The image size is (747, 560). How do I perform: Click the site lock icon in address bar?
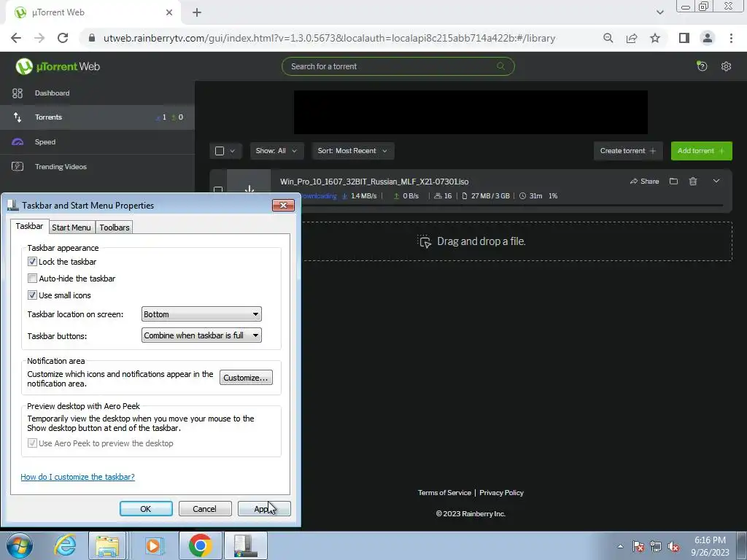[x=92, y=38]
